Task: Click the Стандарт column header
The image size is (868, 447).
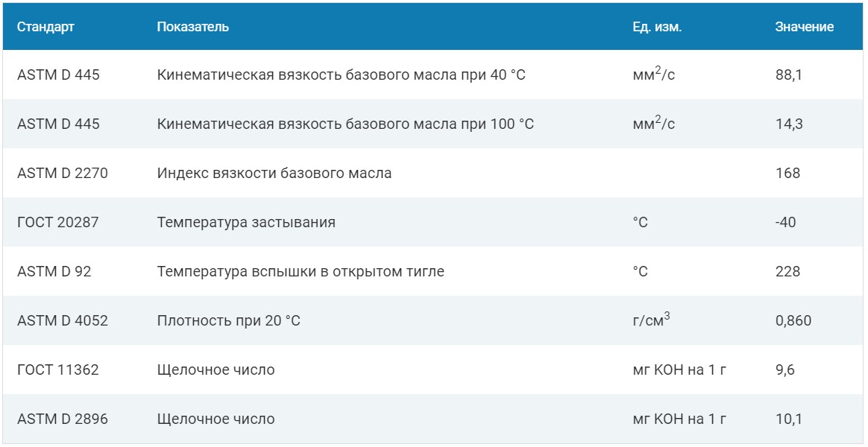Action: 45,27
